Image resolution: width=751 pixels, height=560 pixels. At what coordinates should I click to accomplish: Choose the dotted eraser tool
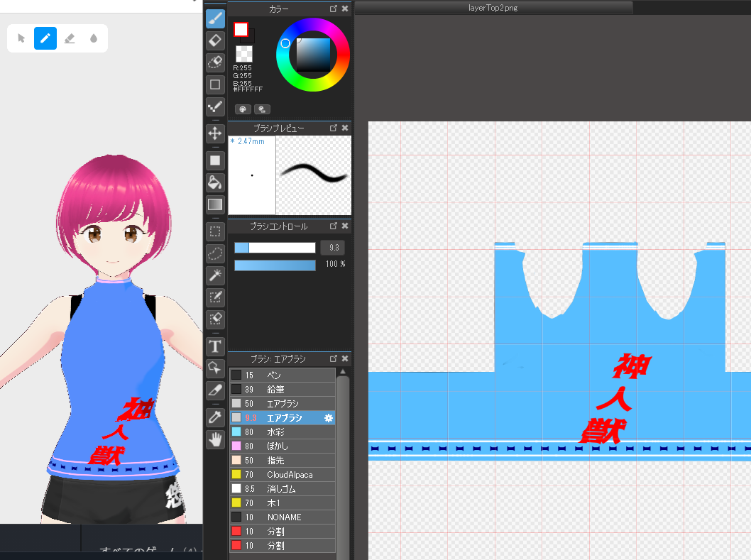click(x=215, y=62)
